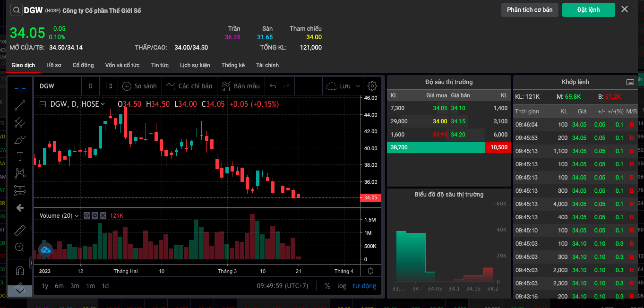644x308 pixels.
Task: Click bid volume 29,800 in market depth
Action: [399, 121]
